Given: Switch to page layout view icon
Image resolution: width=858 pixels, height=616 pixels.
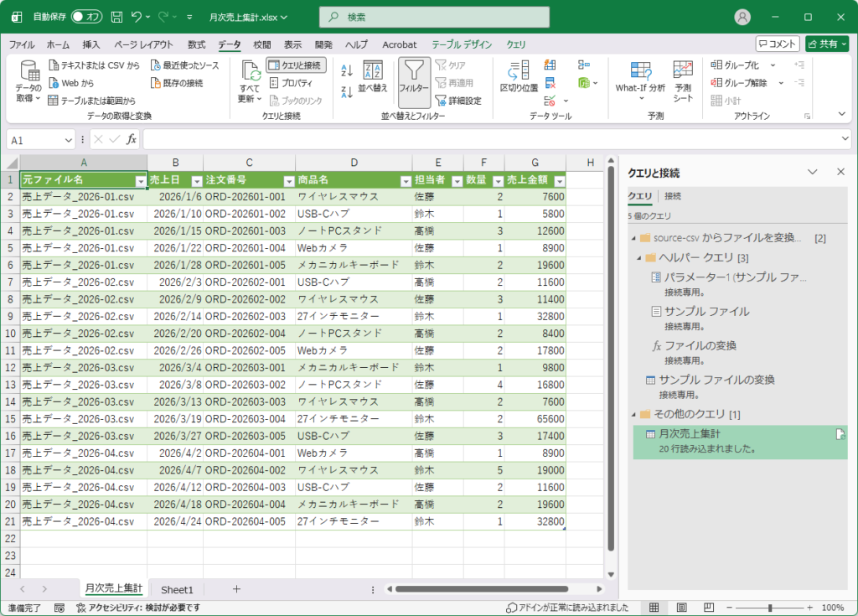Looking at the screenshot, I should [681, 608].
